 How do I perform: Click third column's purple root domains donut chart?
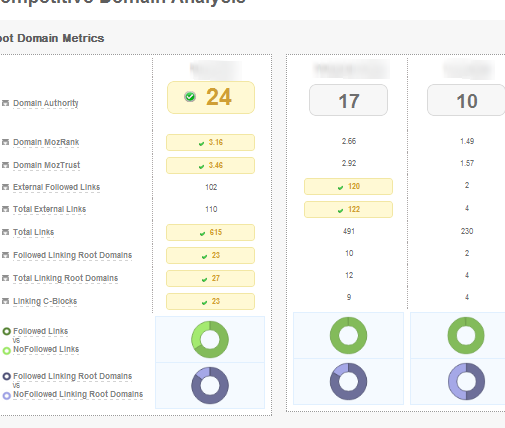pos(466,381)
